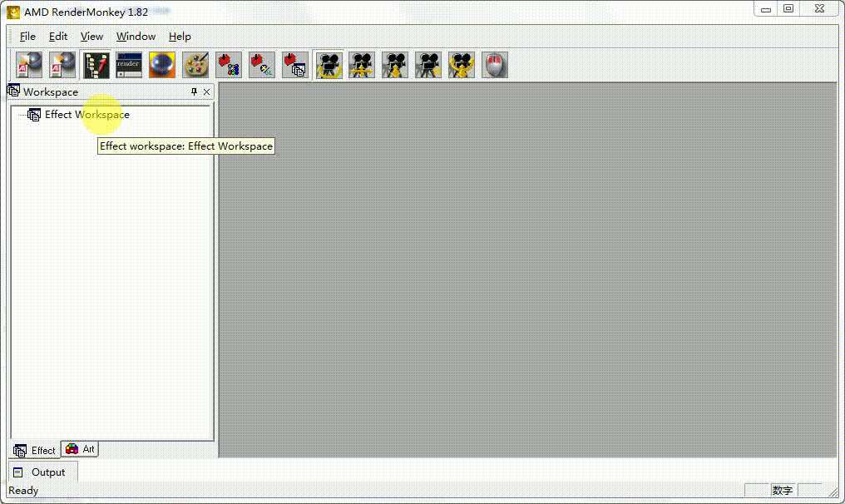This screenshot has width=845, height=504.
Task: Click the second ATI sphere effect toolbar icon
Action: [62, 65]
